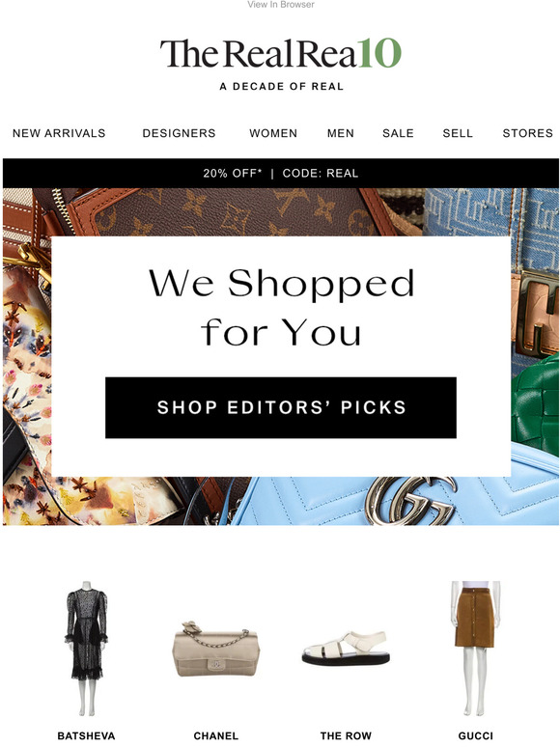Screen dimensions: 560x747
Task: Go to the Designers section
Action: [179, 133]
